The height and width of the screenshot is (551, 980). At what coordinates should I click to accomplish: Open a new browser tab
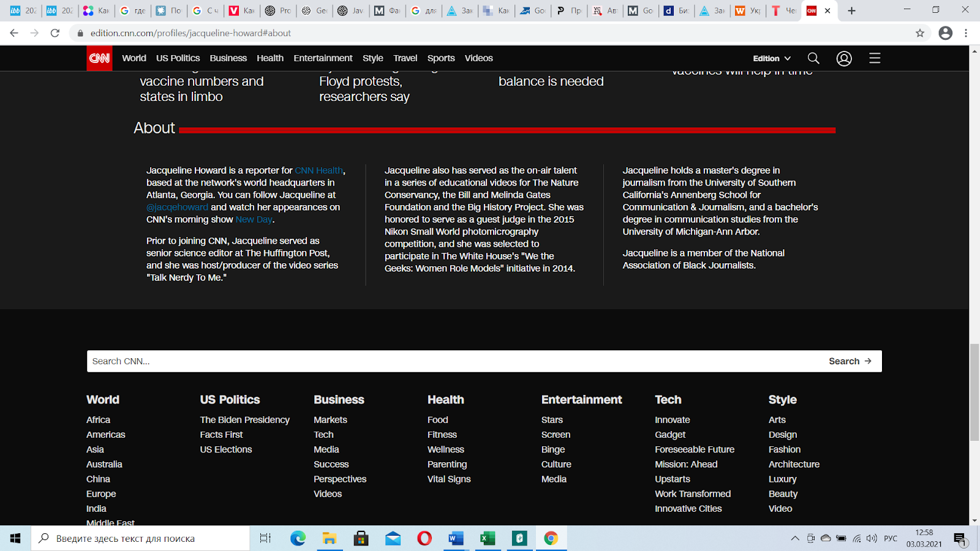tap(851, 10)
